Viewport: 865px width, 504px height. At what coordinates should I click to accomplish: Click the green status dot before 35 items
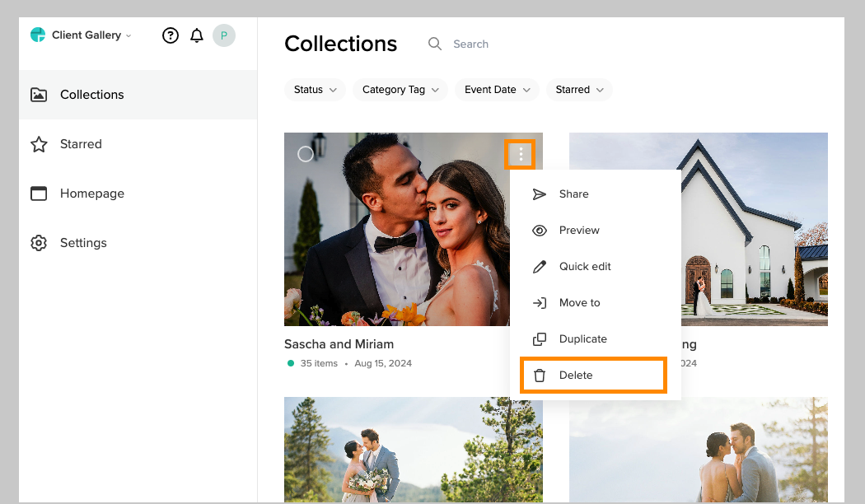coord(291,363)
